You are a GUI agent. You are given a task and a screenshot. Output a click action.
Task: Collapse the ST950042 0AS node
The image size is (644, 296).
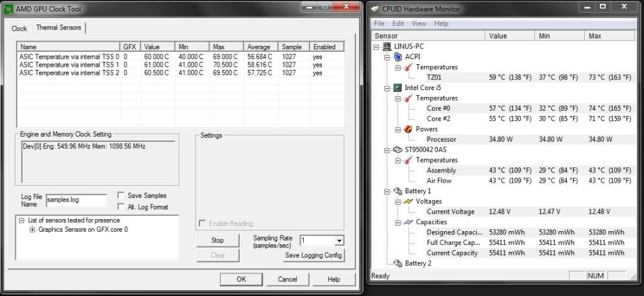(387, 150)
